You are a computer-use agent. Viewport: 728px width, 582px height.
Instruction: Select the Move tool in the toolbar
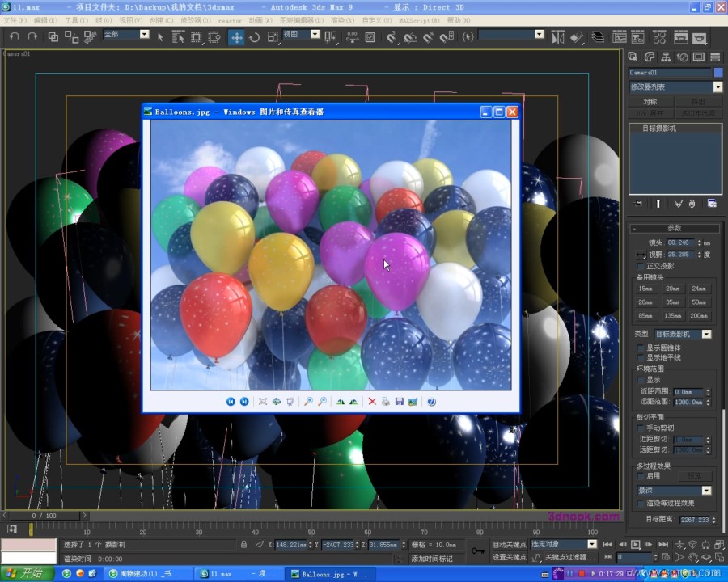coord(236,37)
